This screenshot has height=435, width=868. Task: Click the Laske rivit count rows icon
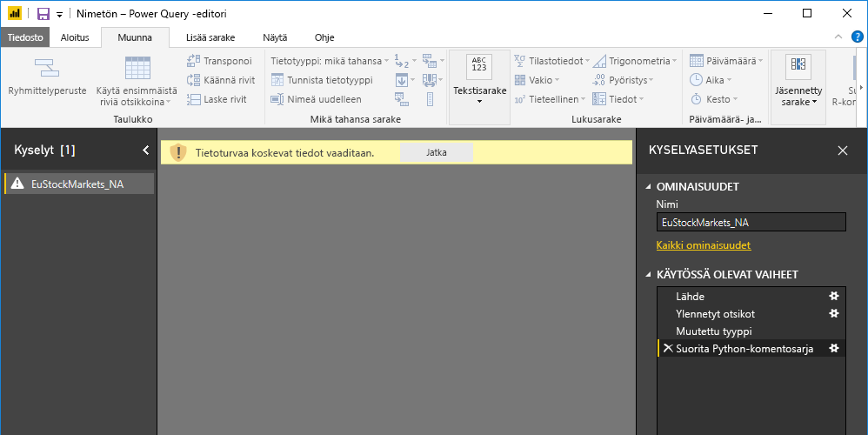coord(193,100)
